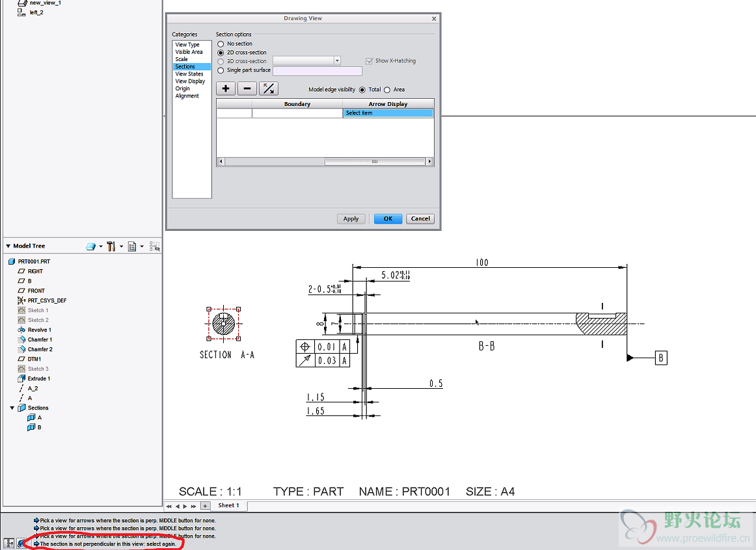Open Model Tree settings hammer icon
This screenshot has width=756, height=550.
point(111,246)
